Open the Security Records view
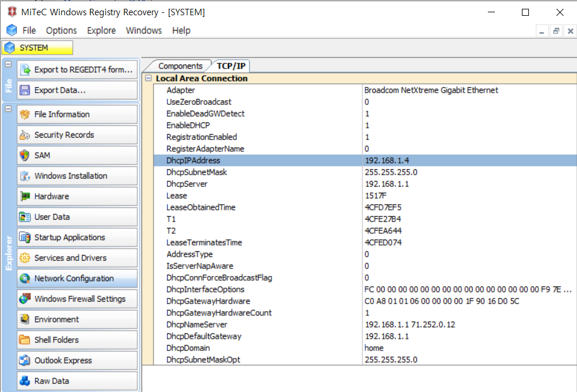This screenshot has width=577, height=392. (x=77, y=135)
